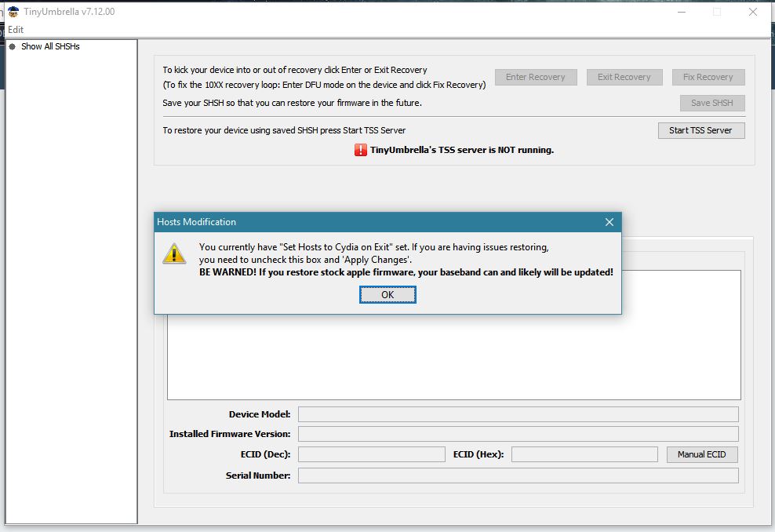Click the Fix Recovery button
The image size is (775, 532).
(708, 77)
